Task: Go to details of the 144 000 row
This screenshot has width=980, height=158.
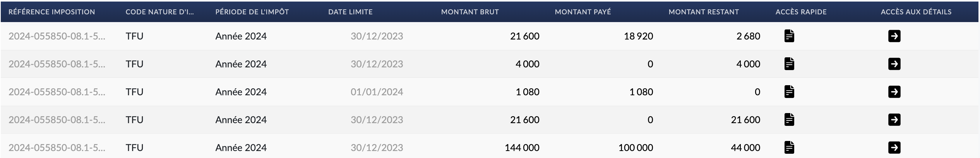Action: click(x=894, y=148)
